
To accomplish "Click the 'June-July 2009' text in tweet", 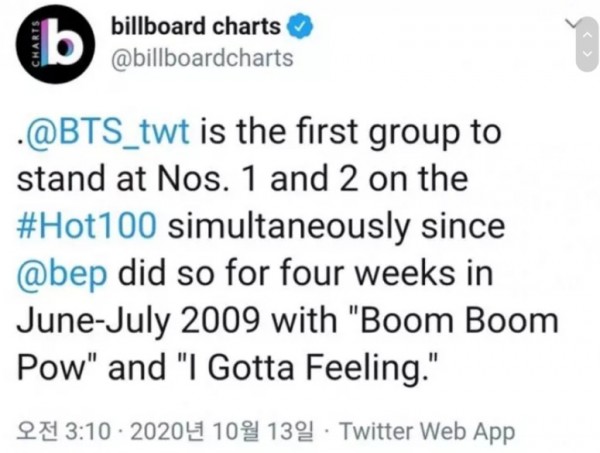I will click(137, 322).
